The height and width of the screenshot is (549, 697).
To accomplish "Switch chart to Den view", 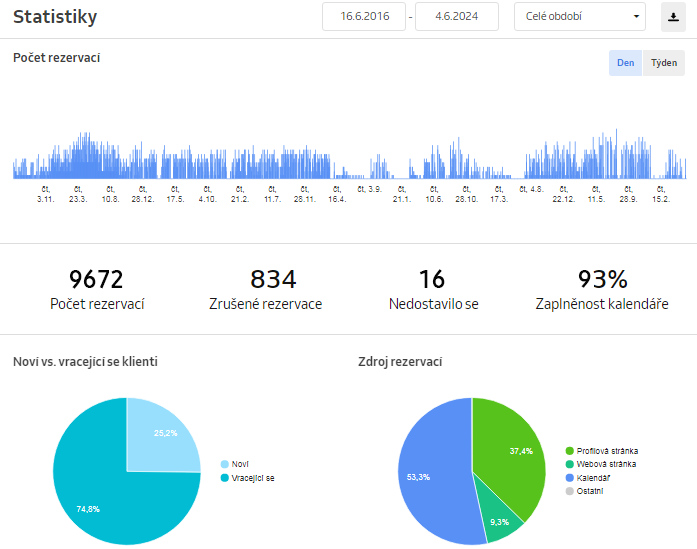I will (x=625, y=63).
